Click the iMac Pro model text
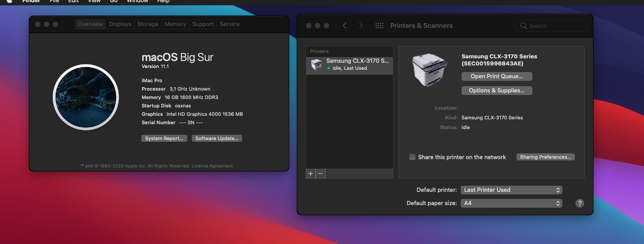Image resolution: width=644 pixels, height=244 pixels. coord(152,80)
